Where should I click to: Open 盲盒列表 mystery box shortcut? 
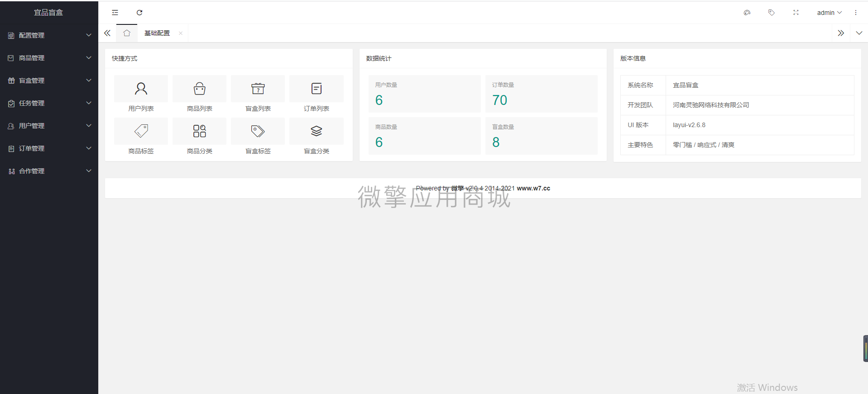258,89
